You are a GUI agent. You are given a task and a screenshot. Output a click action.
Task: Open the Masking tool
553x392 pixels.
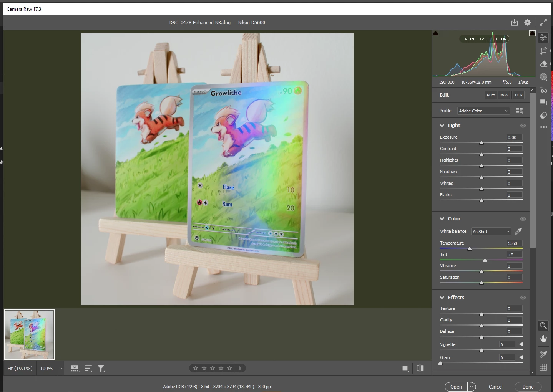[x=543, y=77]
